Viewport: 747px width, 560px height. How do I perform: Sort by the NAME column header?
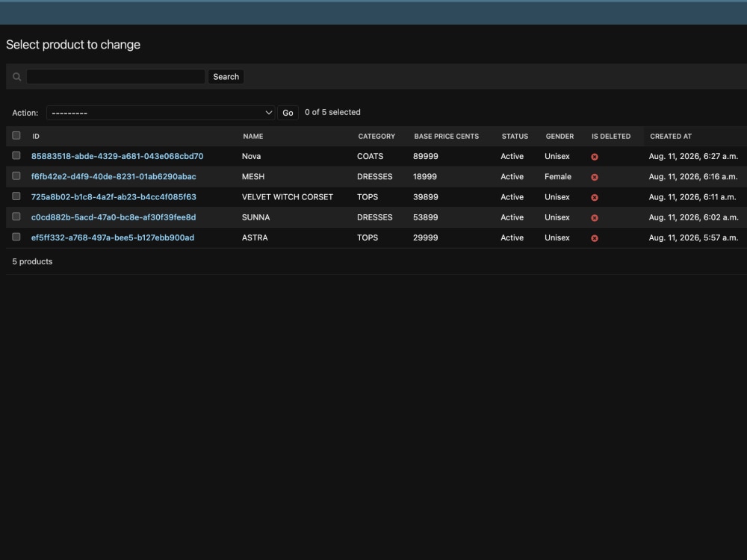tap(253, 136)
